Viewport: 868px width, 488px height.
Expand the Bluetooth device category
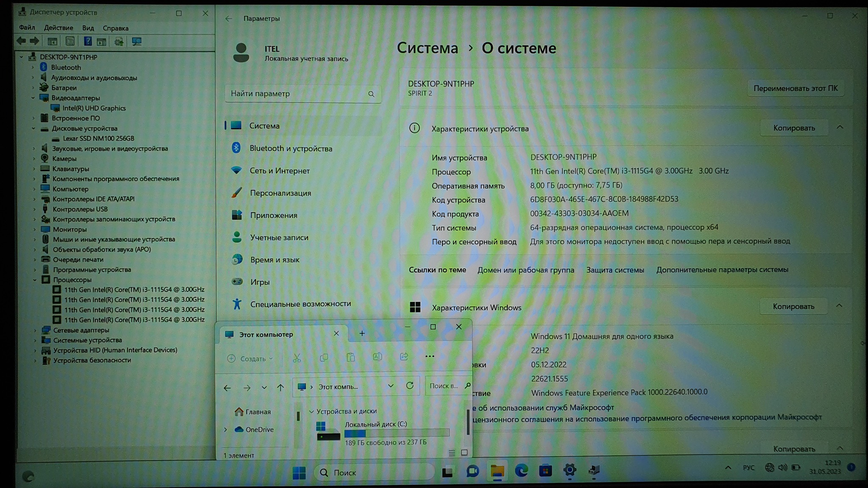tap(33, 67)
